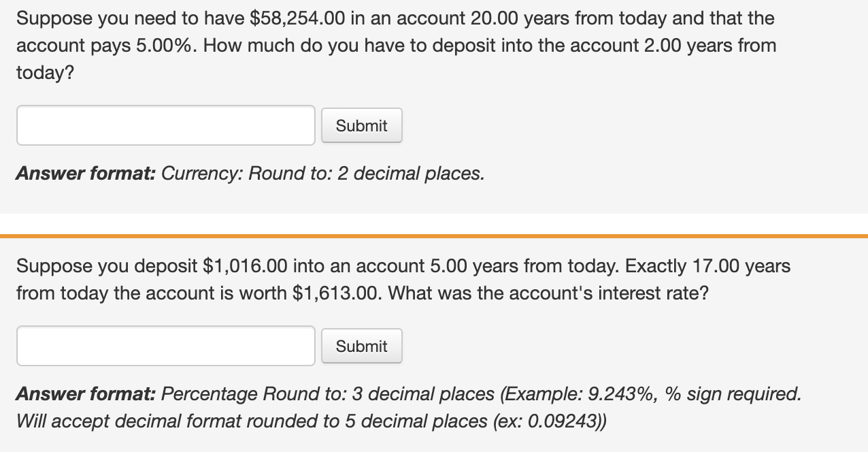Click the "0.09243" decimal example text

pos(562,421)
